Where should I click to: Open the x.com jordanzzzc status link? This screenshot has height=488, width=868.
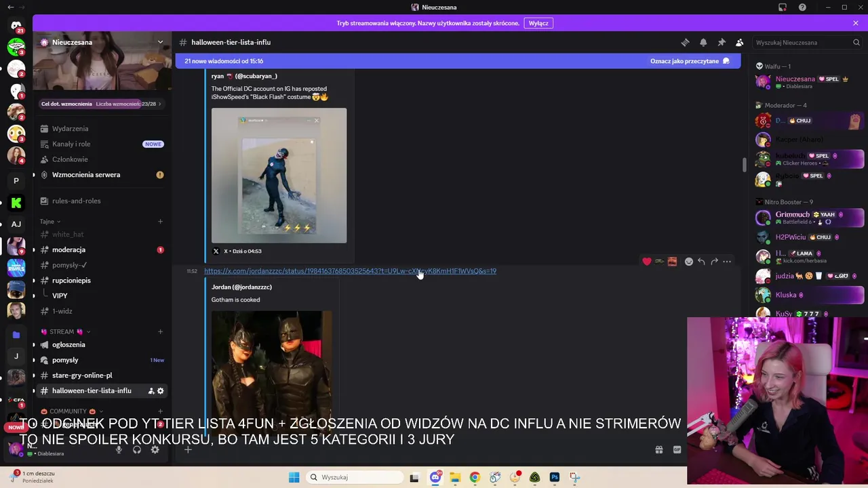click(x=350, y=271)
